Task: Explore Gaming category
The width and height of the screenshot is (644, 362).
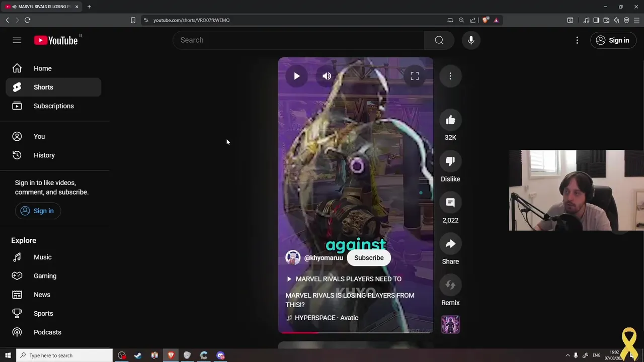Action: [x=53, y=276]
